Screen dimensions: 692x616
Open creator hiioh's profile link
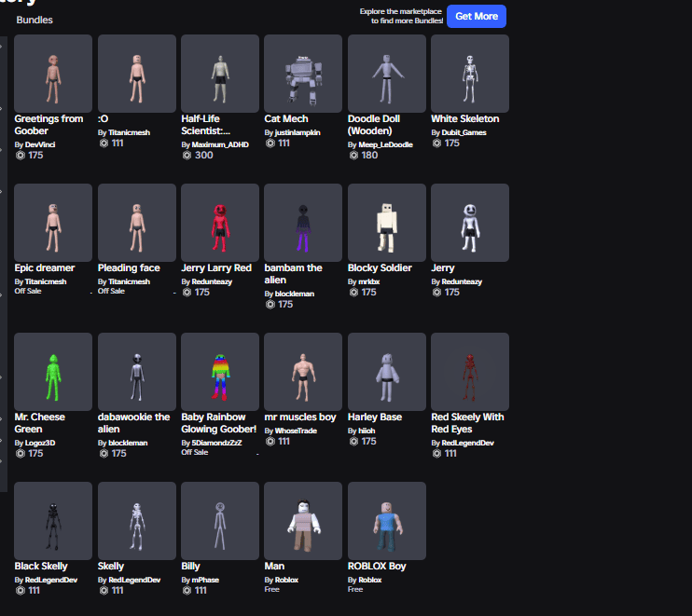click(x=367, y=431)
